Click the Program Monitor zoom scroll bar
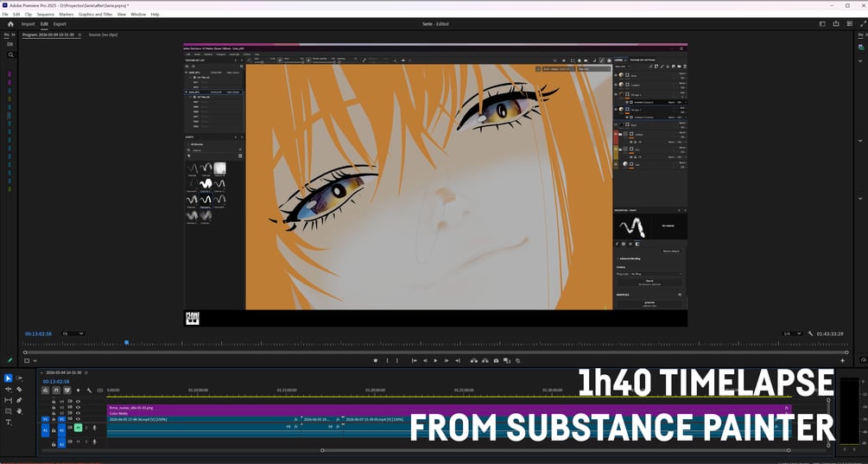The height and width of the screenshot is (464, 868). [435, 353]
